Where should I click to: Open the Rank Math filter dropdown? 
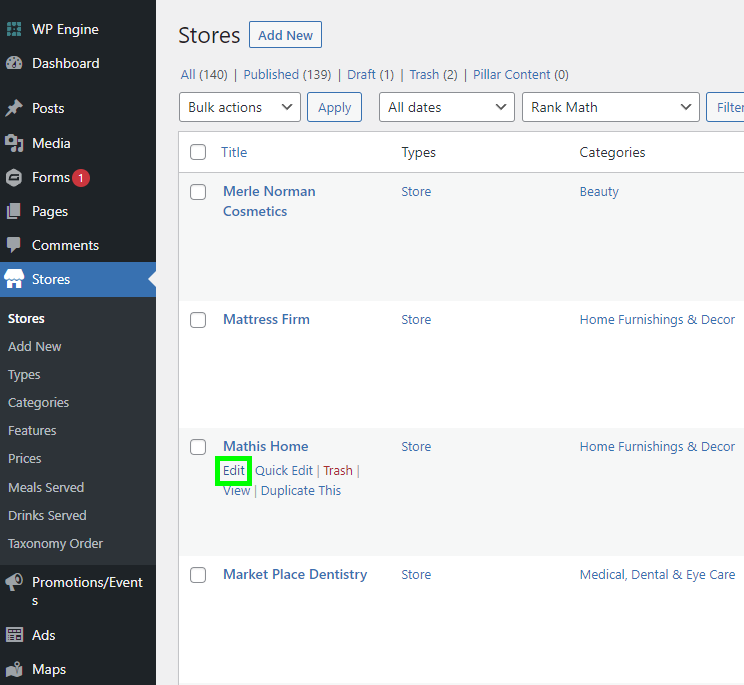[610, 107]
